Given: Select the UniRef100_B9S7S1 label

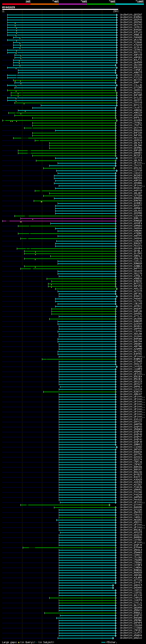Looking at the screenshot, I should tap(131, 53).
